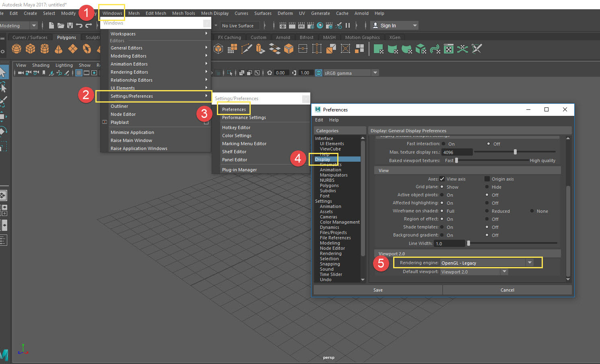Enable the View axis checkbox
The width and height of the screenshot is (600, 364).
point(441,179)
